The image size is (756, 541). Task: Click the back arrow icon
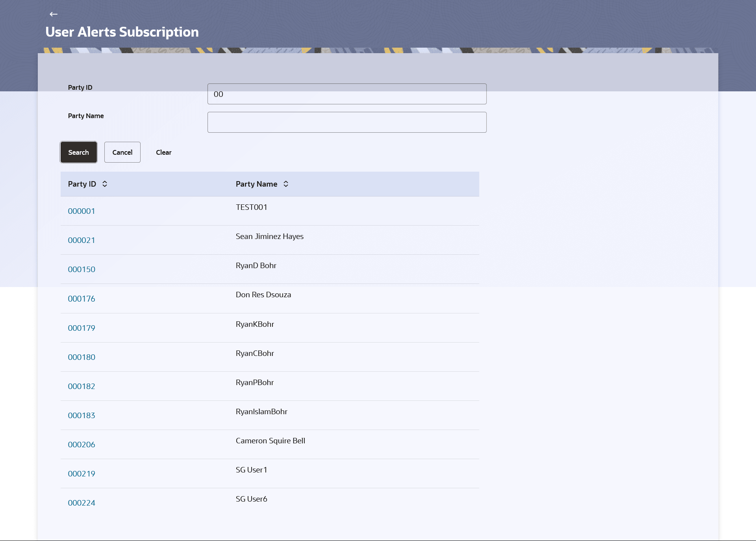point(54,14)
